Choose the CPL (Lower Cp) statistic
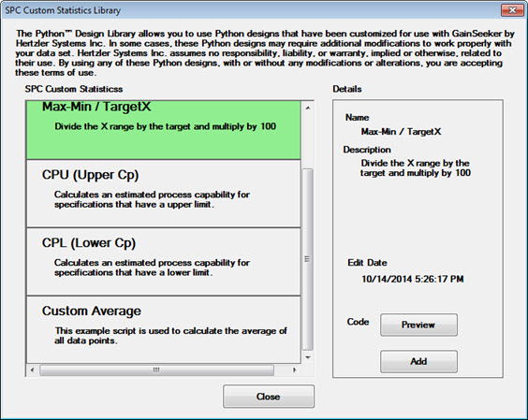The image size is (528, 420). tap(163, 262)
